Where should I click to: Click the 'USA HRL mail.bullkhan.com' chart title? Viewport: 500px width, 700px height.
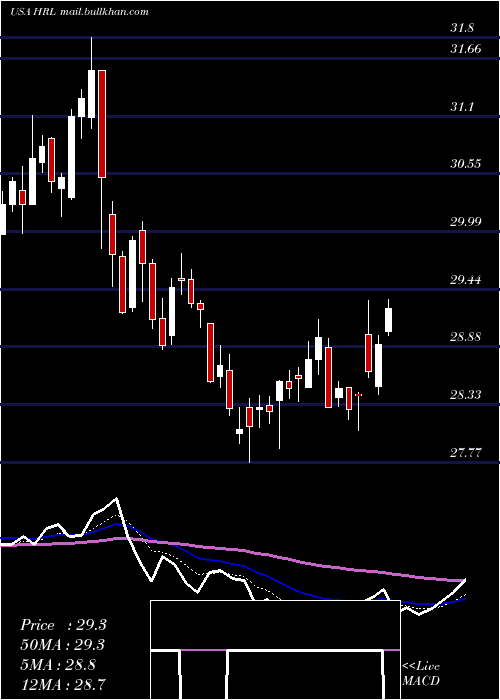[79, 12]
